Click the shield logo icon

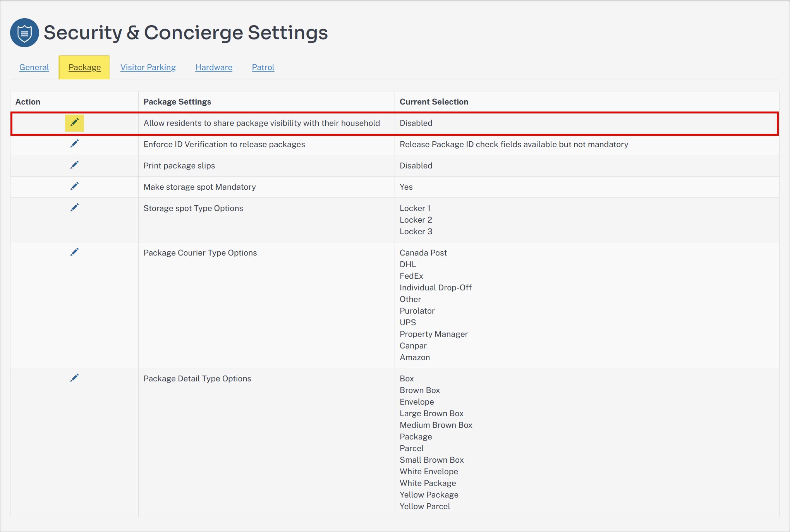[24, 33]
